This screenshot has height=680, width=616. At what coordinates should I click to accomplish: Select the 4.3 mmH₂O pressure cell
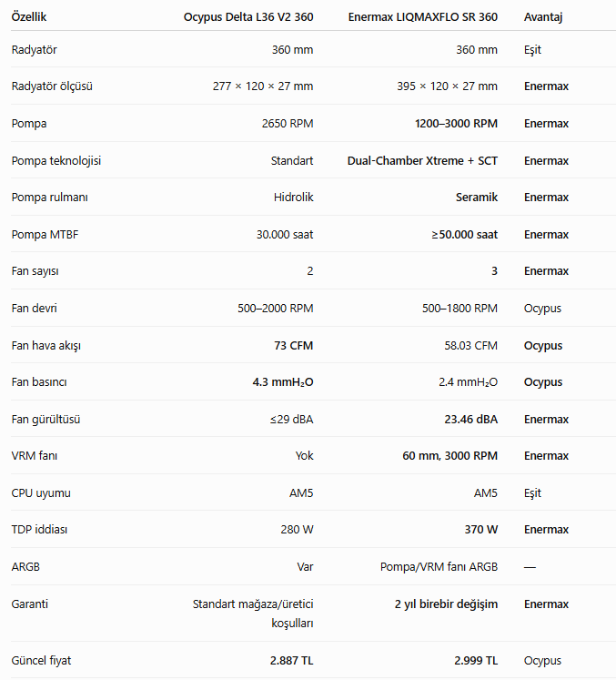(x=283, y=382)
